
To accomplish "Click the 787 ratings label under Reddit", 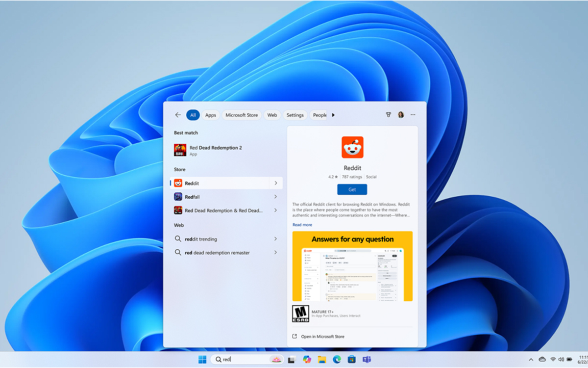I will [352, 176].
